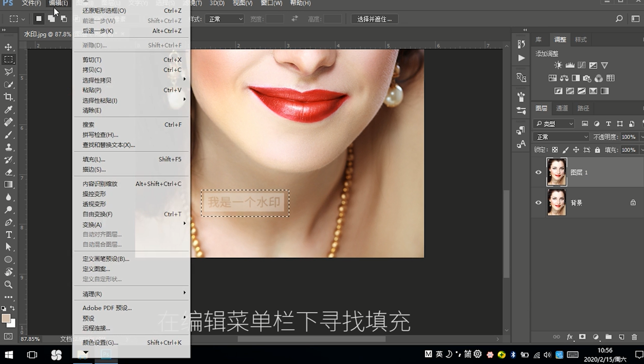Select the Spot Healing Brush tool
The width and height of the screenshot is (644, 364).
(x=8, y=122)
